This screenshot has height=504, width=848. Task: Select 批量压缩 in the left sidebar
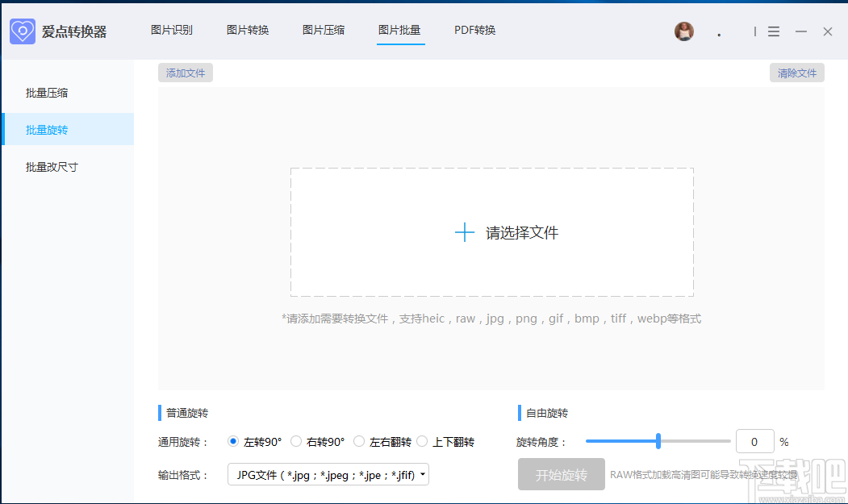click(x=47, y=92)
